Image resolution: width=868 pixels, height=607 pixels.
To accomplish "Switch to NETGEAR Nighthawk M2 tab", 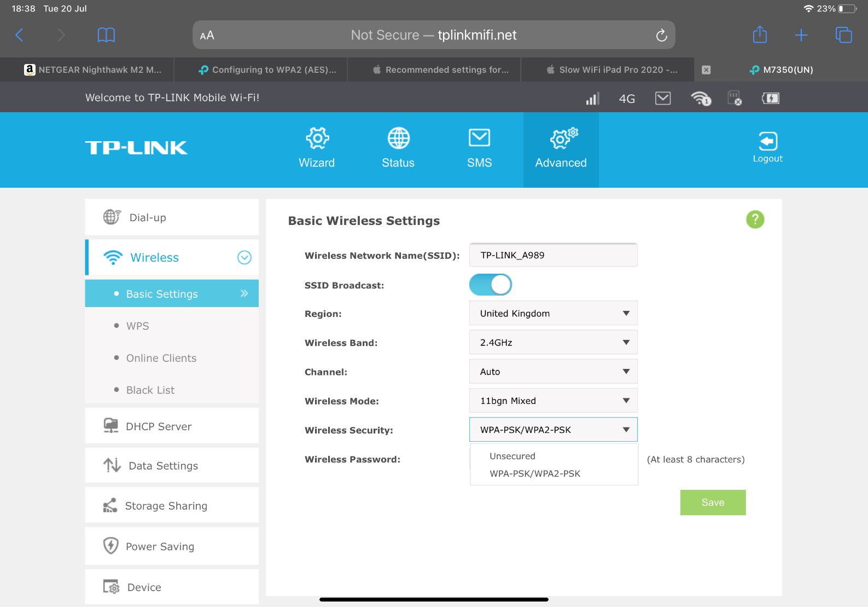I will (87, 70).
